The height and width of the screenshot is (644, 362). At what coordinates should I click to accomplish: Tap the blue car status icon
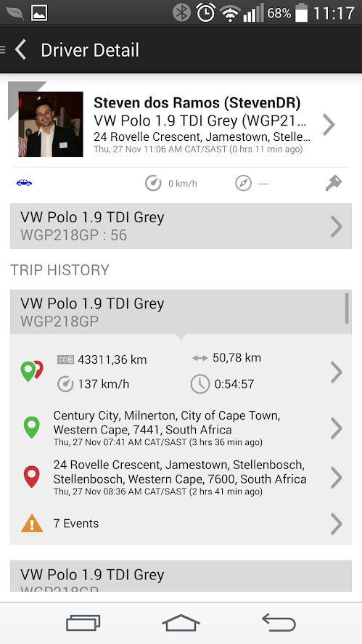pyautogui.click(x=24, y=182)
